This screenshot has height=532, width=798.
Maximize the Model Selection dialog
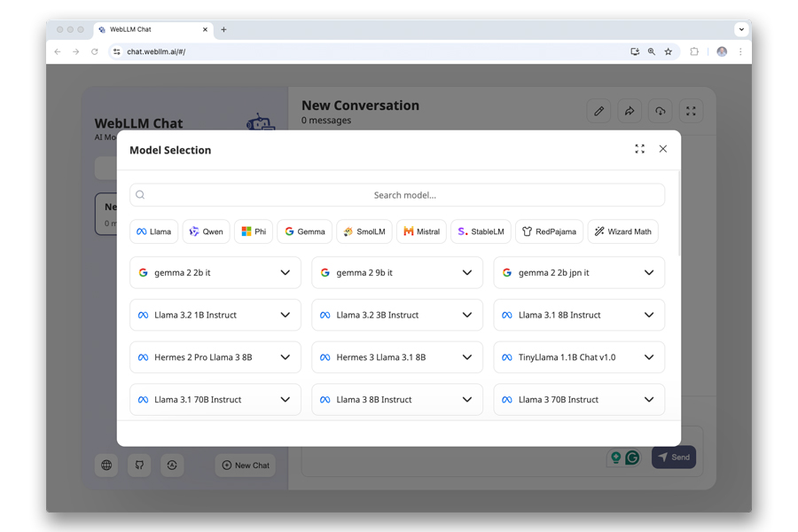tap(639, 149)
